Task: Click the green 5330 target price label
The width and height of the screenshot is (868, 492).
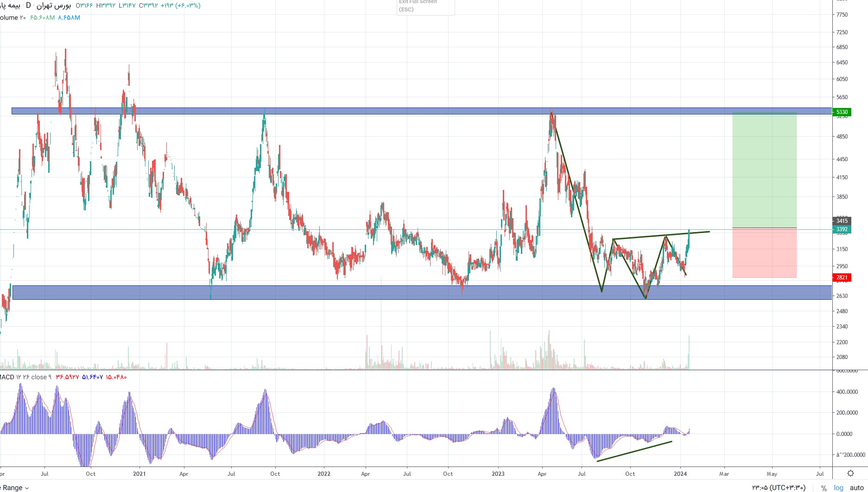Action: (842, 112)
